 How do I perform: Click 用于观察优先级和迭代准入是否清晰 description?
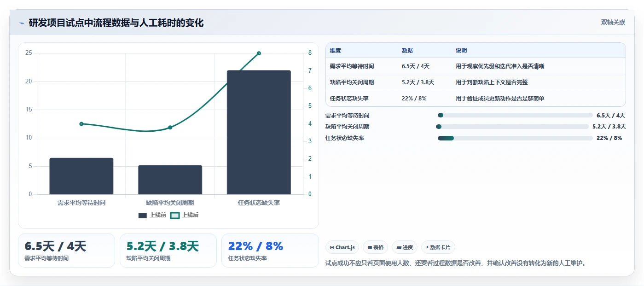click(500, 66)
